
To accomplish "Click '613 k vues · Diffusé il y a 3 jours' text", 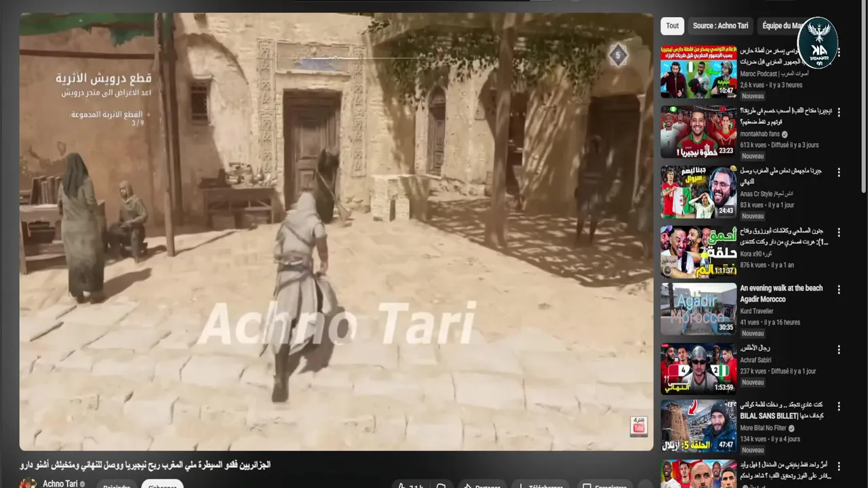I will [779, 145].
